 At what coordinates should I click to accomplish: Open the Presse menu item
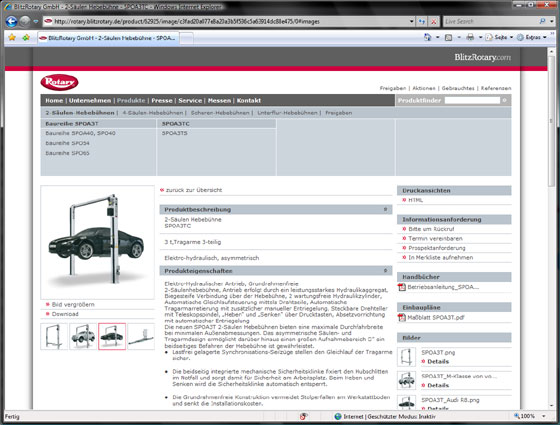[x=162, y=101]
